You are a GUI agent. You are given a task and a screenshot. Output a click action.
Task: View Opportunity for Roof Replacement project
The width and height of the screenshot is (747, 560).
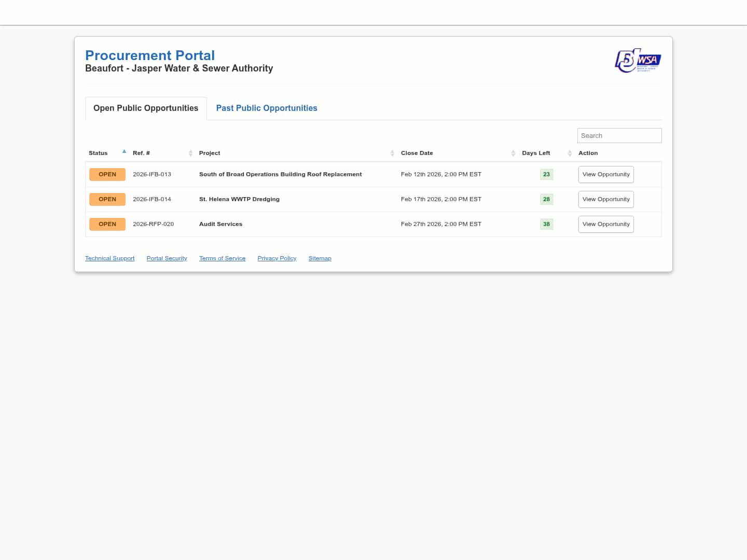click(x=605, y=174)
